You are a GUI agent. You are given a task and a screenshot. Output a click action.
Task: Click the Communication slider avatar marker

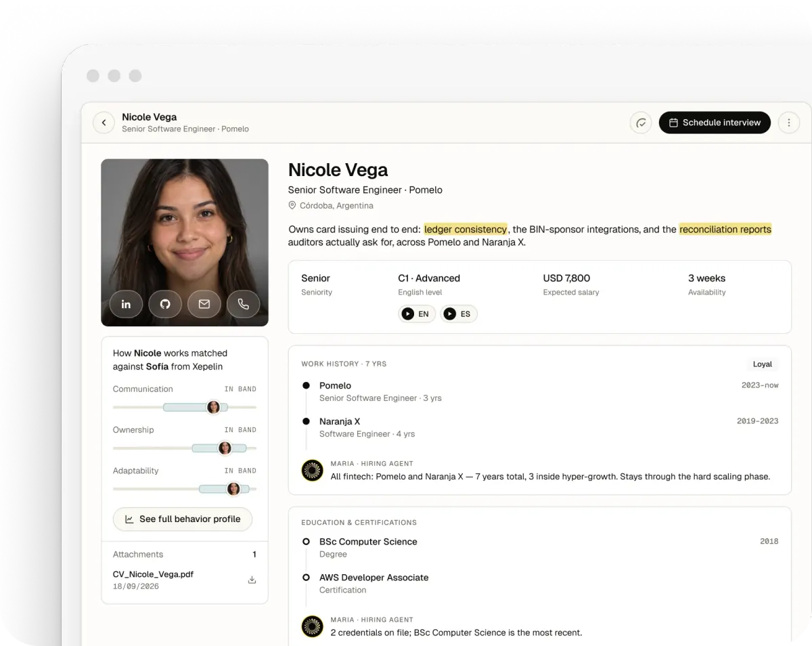pos(213,407)
